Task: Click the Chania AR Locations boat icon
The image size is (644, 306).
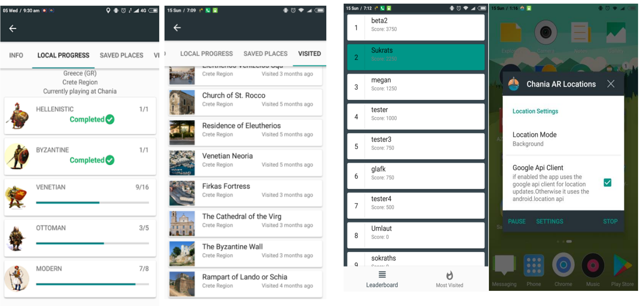Action: point(513,84)
